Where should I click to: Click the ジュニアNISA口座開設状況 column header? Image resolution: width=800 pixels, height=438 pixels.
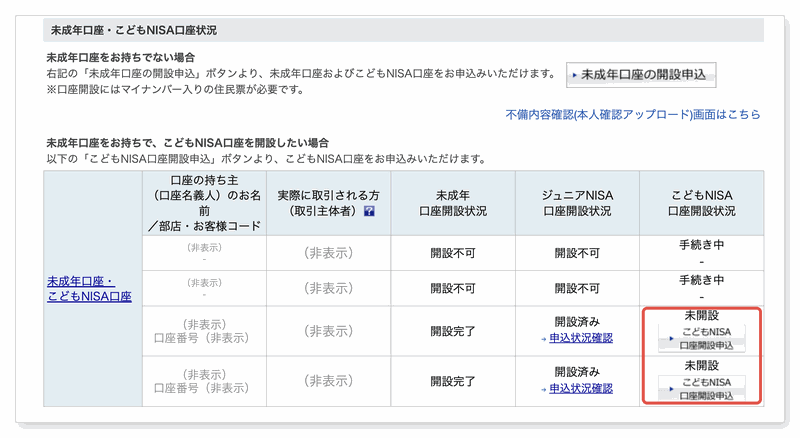pos(577,203)
